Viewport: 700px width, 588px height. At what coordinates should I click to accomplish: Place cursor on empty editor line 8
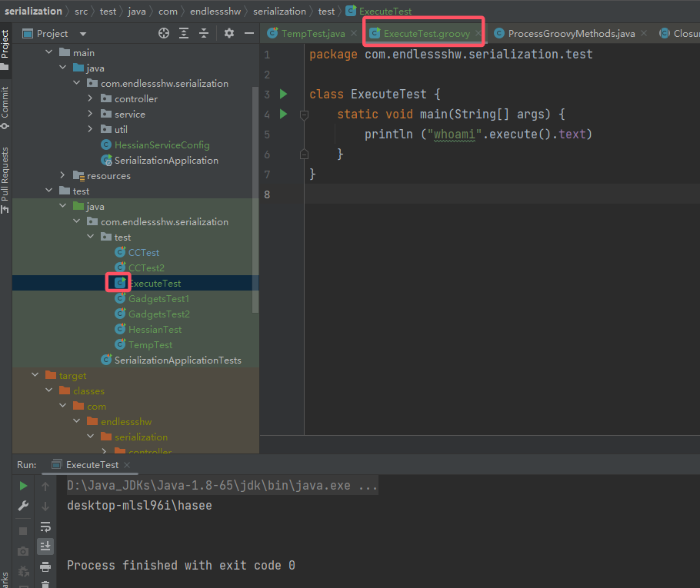[502, 194]
